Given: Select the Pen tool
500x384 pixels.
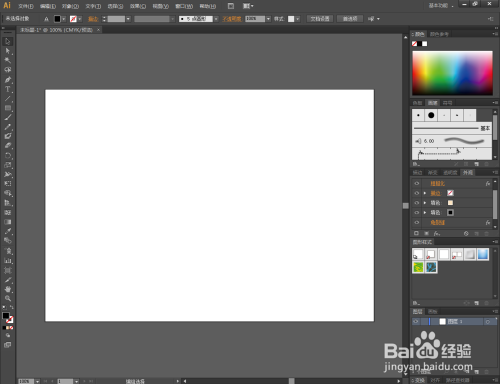Looking at the screenshot, I should [8, 80].
